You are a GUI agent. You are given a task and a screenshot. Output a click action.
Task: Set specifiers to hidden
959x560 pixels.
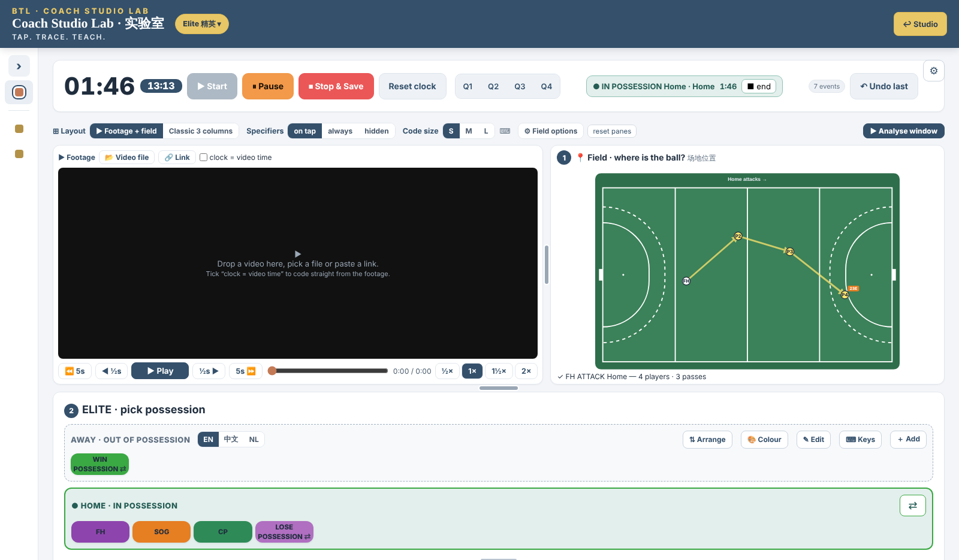coord(376,131)
